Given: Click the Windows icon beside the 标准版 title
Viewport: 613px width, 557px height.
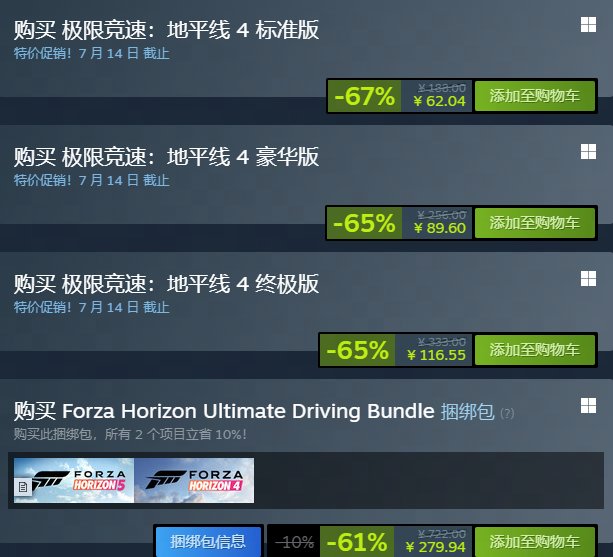Looking at the screenshot, I should click(588, 25).
